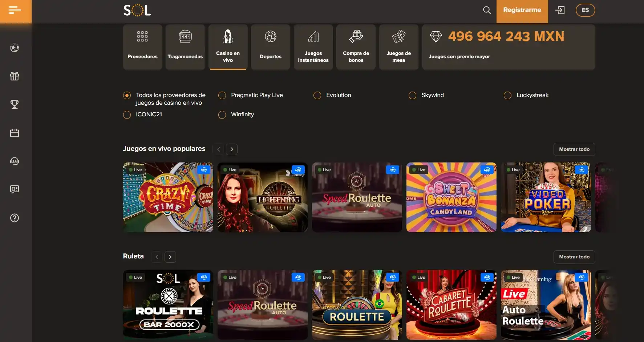Open Sweet Bonanza Candyland thumbnail
This screenshot has width=644, height=342.
pos(451,197)
